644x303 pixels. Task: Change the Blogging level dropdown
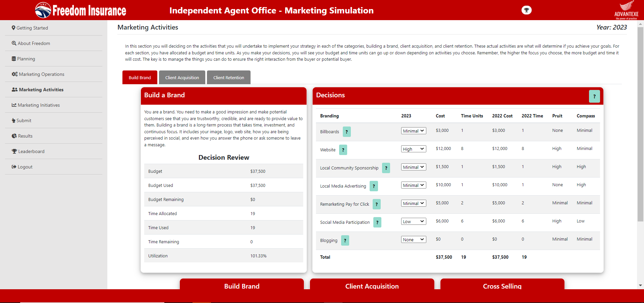pos(413,240)
